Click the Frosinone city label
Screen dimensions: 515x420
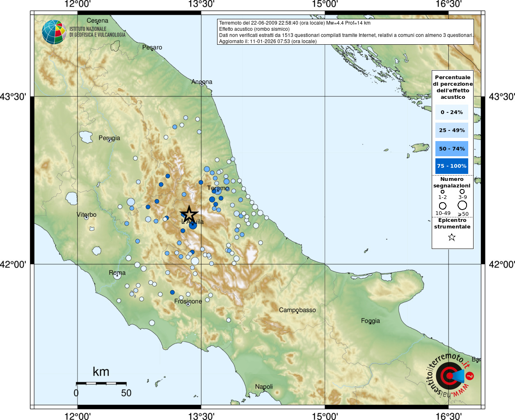click(x=188, y=301)
